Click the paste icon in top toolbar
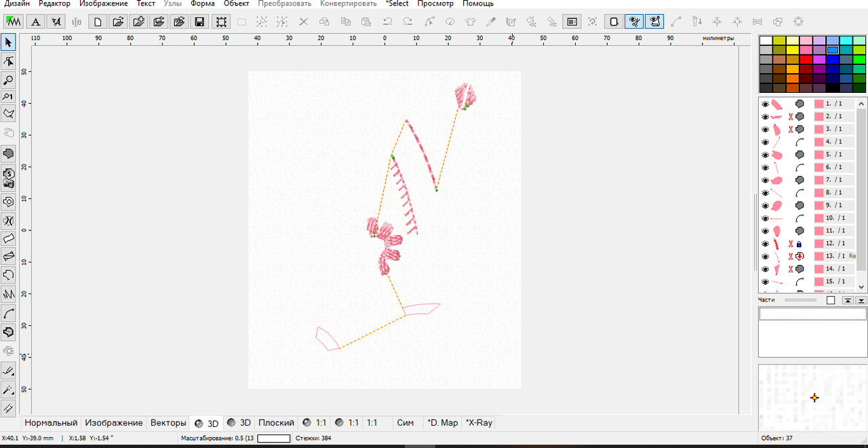 point(366,22)
